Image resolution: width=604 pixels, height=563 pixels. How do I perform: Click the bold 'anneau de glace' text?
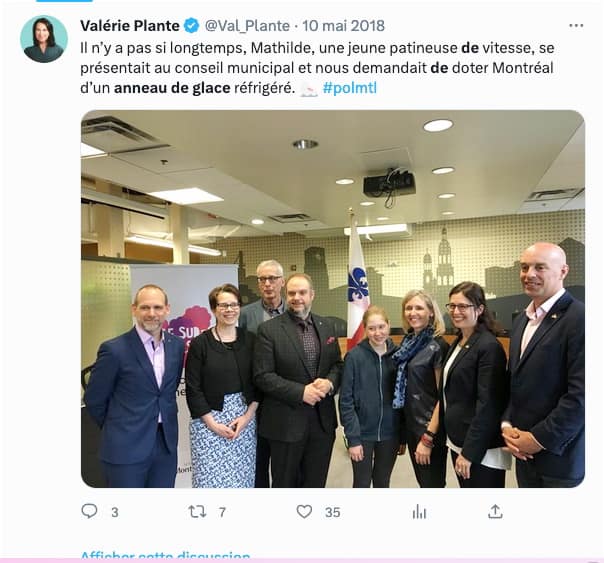[x=172, y=88]
